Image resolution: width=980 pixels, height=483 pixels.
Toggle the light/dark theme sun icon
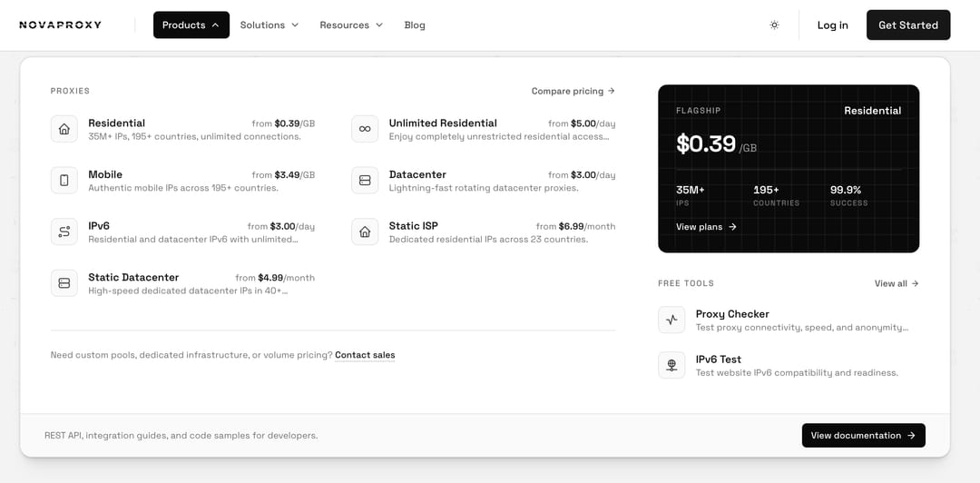774,25
